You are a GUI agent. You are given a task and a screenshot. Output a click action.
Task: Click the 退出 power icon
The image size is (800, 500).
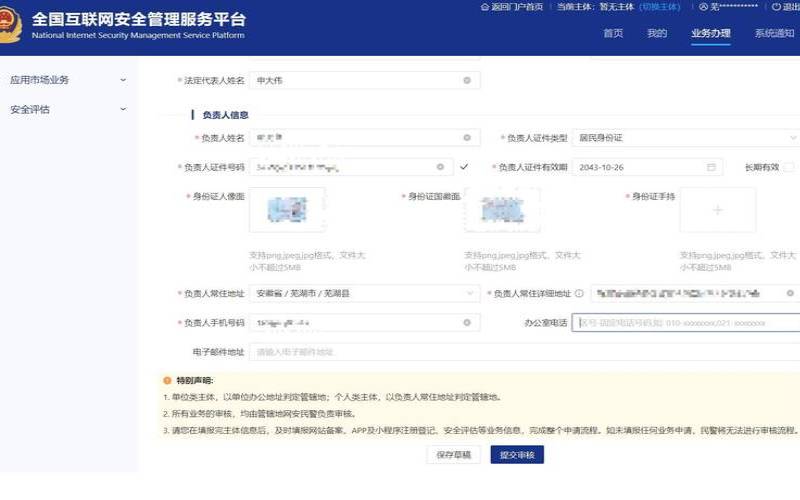coord(776,7)
